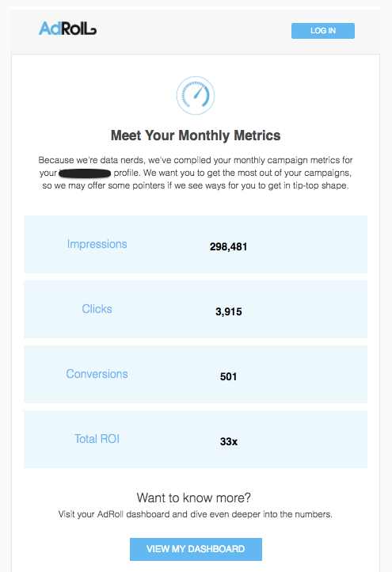Select the Conversions metric label
This screenshot has height=572, width=392.
click(97, 374)
